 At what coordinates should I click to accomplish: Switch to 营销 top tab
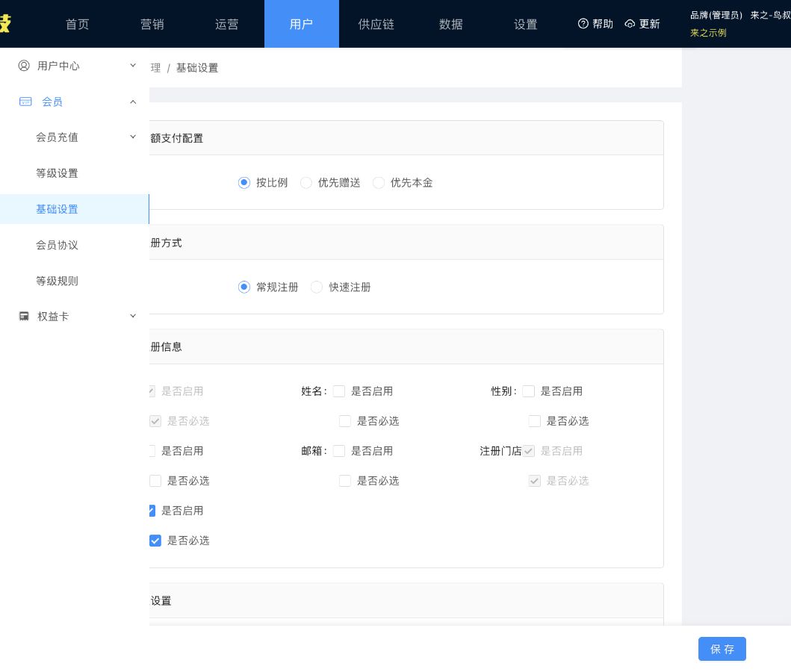152,24
